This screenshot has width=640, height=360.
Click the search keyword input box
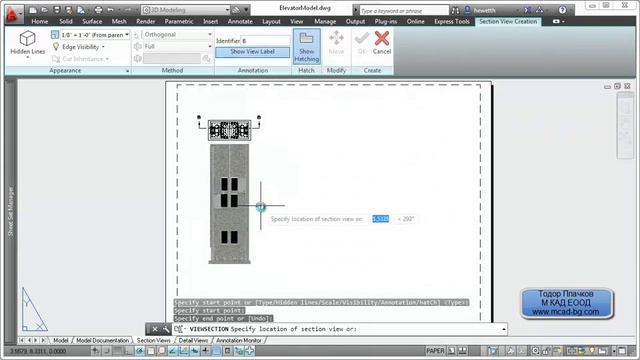pos(404,11)
